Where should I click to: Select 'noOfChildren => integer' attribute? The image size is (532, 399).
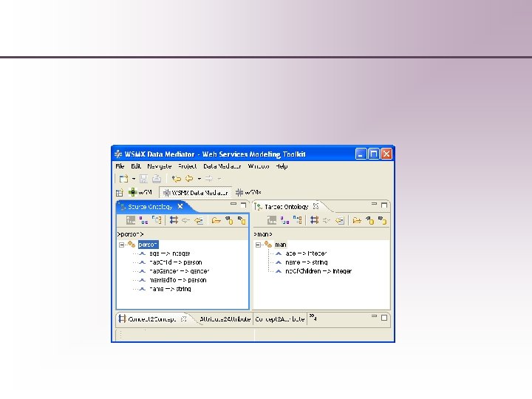[318, 271]
